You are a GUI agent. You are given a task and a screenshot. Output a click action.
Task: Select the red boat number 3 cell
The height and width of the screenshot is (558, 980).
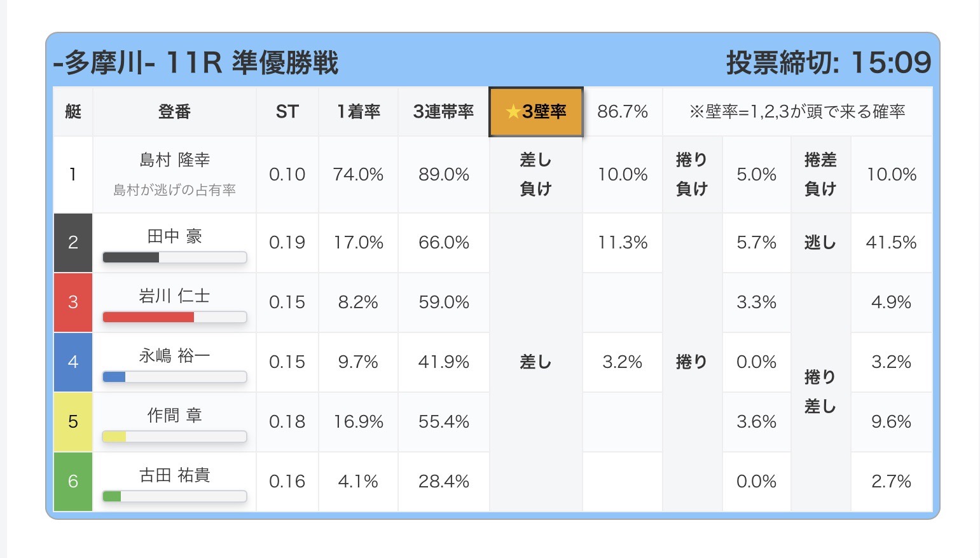(x=73, y=302)
